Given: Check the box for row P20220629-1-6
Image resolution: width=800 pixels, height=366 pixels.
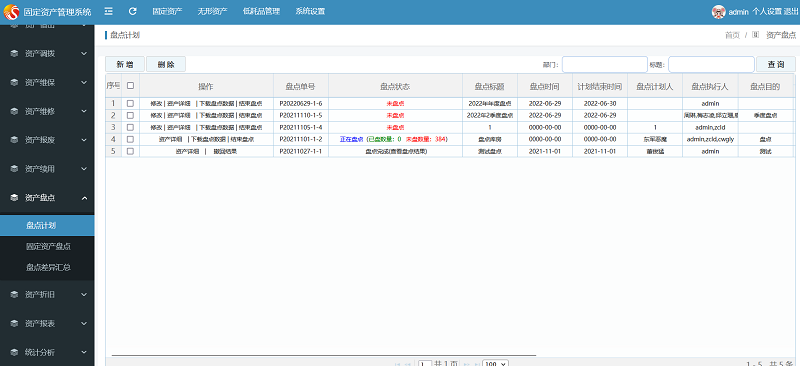Looking at the screenshot, I should click(x=130, y=103).
